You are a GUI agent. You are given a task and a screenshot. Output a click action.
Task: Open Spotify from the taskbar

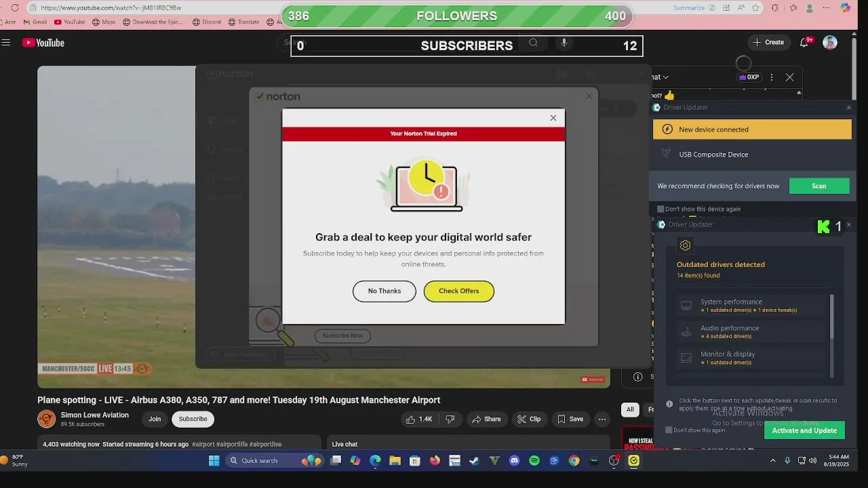point(534,461)
